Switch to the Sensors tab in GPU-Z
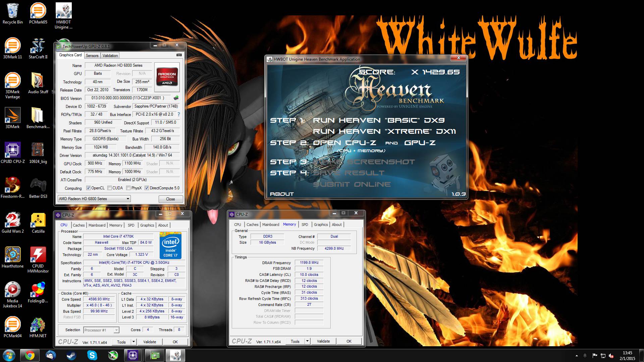 [x=92, y=56]
